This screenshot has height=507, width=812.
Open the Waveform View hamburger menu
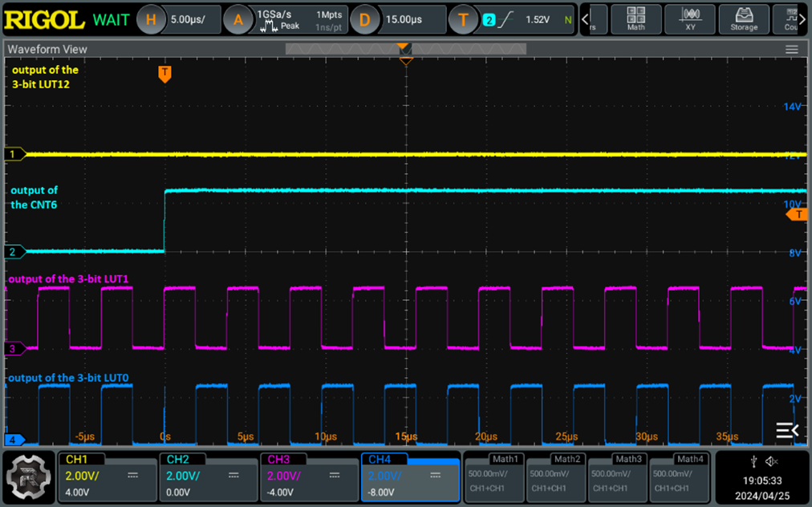tap(793, 49)
